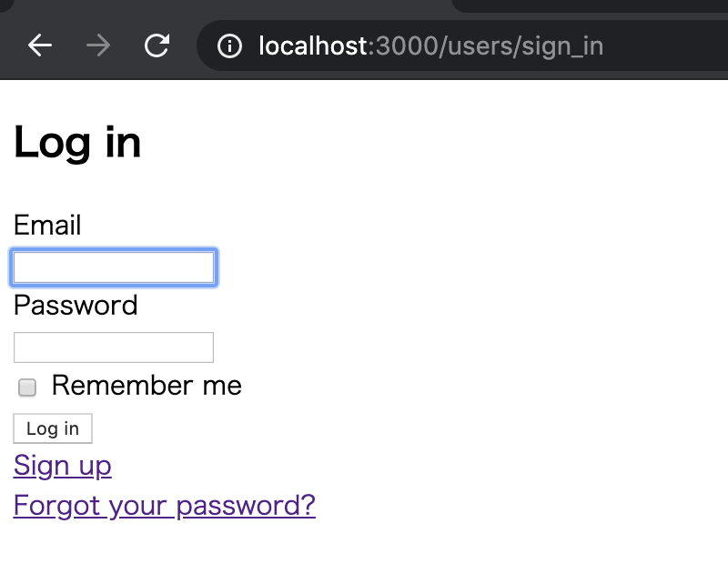Reload the sign in page

point(157,45)
